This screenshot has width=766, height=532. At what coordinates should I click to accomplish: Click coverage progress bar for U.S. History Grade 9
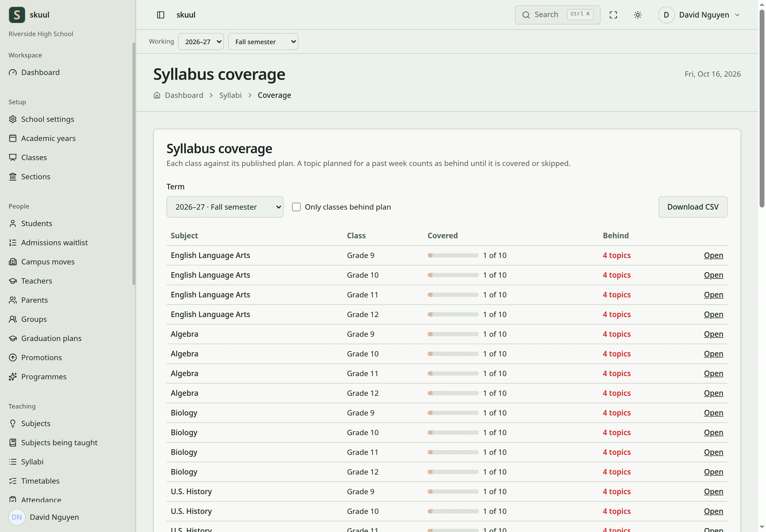(x=453, y=491)
